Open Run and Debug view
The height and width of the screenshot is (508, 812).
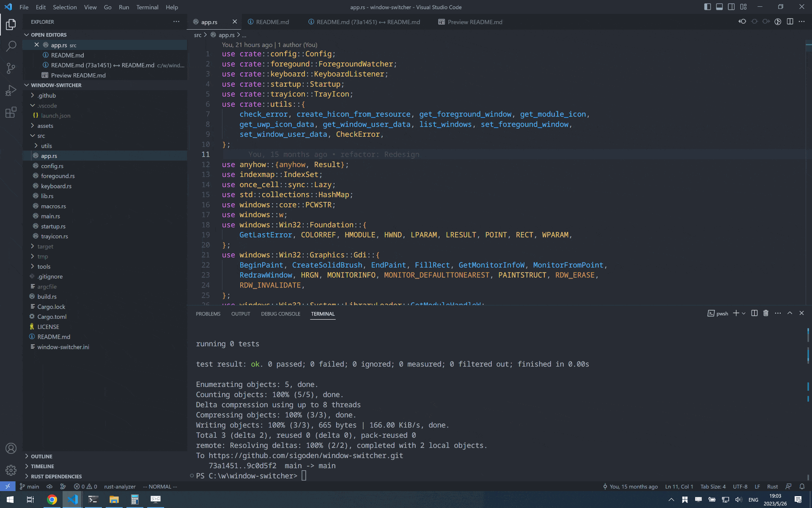click(11, 90)
